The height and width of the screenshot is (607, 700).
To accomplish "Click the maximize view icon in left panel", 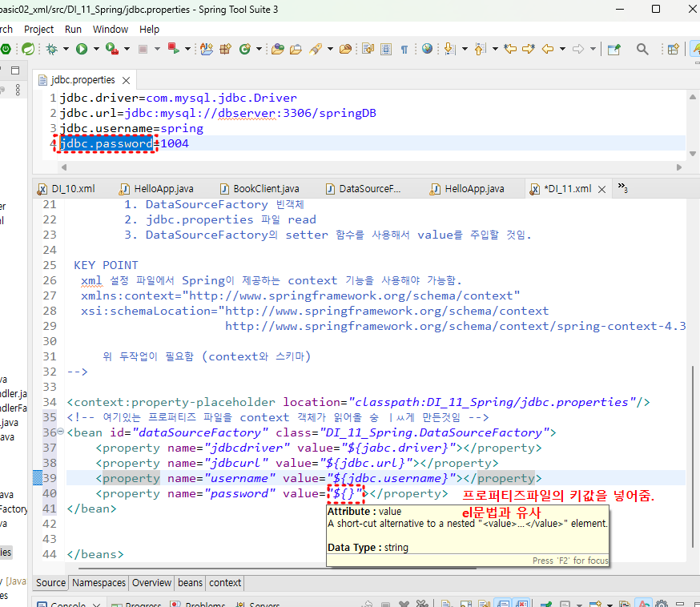I will (15, 70).
